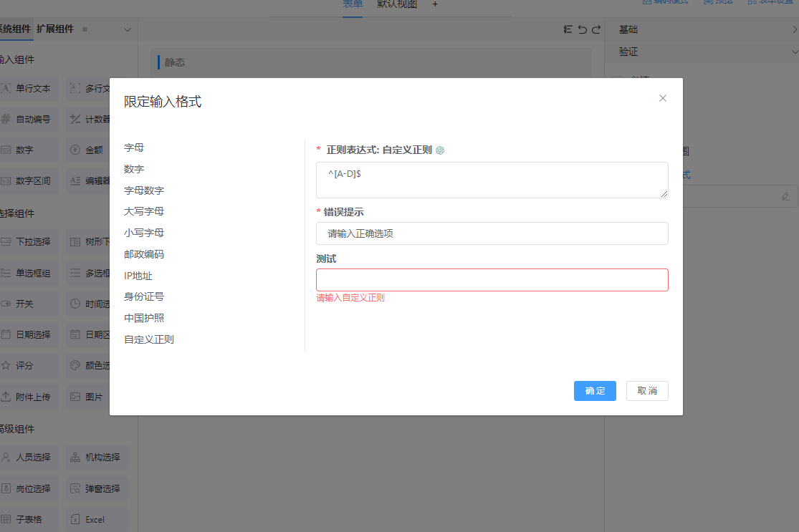
Task: Choose the 身份证号 format option
Action: (144, 296)
